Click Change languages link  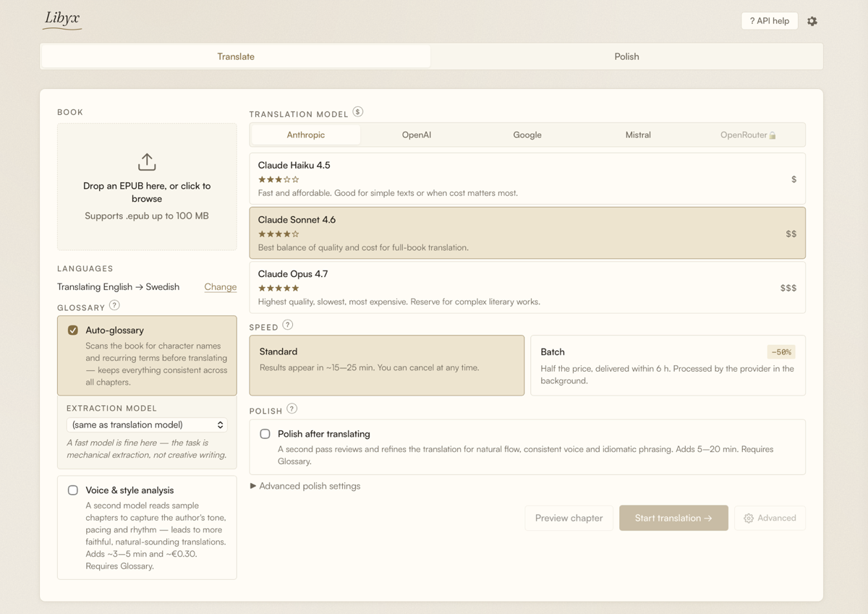221,287
